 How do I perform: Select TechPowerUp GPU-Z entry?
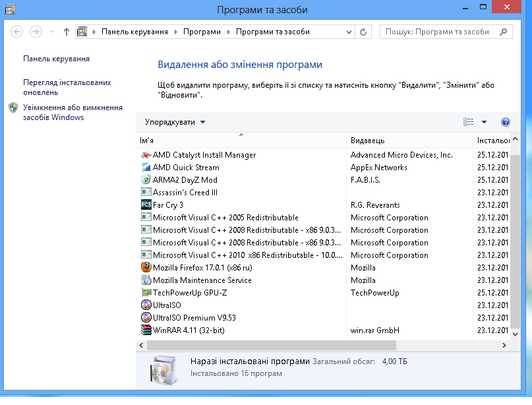pyautogui.click(x=324, y=293)
